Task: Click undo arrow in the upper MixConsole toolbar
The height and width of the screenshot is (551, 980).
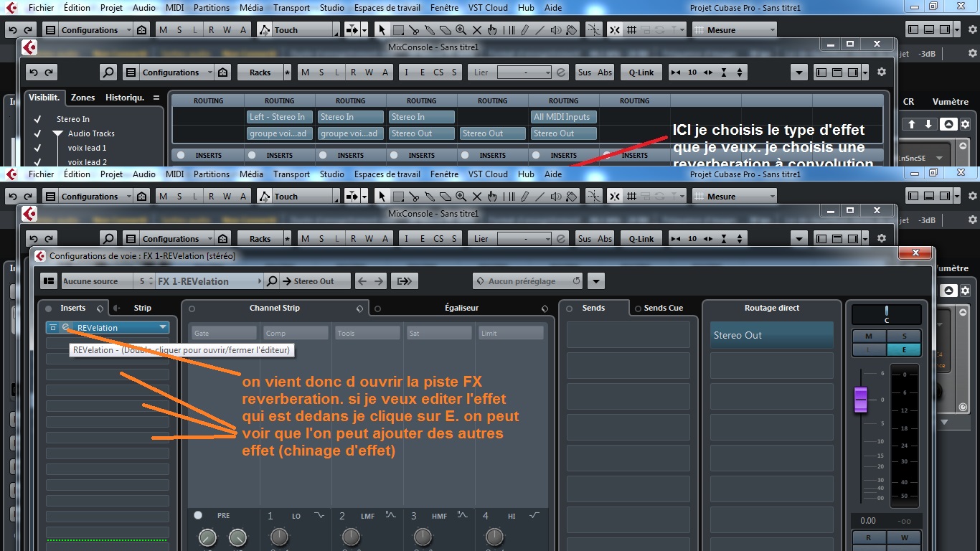Action: pos(33,72)
